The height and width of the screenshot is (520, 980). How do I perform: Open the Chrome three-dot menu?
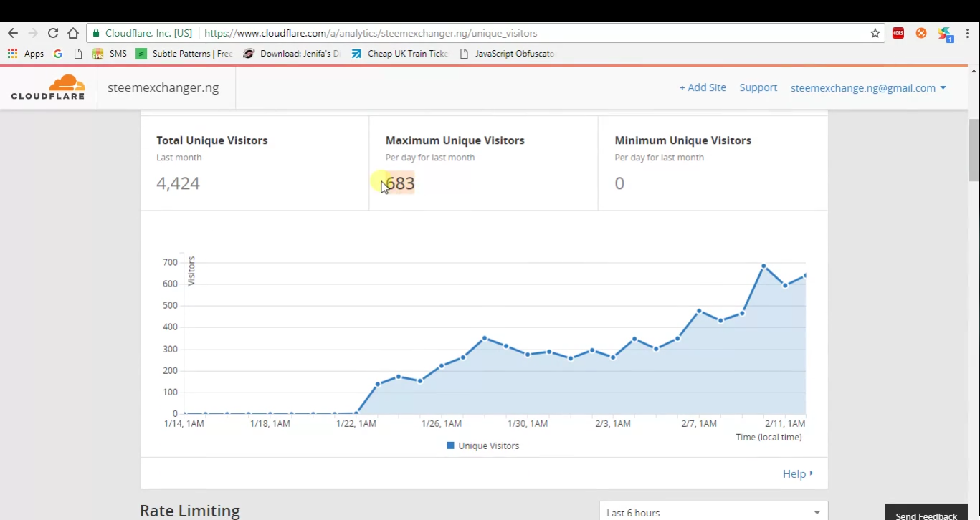pyautogui.click(x=968, y=33)
